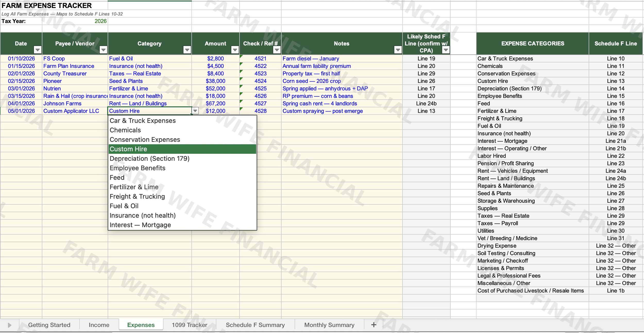Viewport: 644px width, 333px height.
Task: Choose Insurance (not health) from dropdown list
Action: coord(182,215)
